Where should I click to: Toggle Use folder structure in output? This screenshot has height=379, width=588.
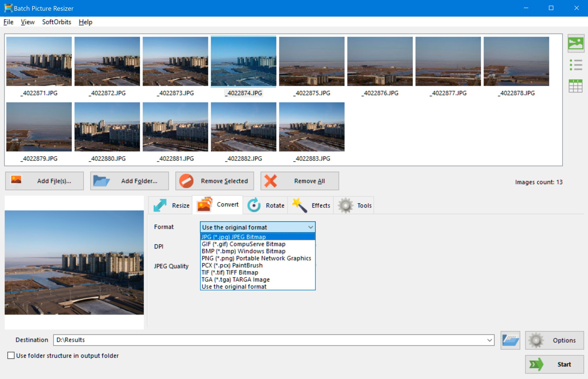pos(11,355)
